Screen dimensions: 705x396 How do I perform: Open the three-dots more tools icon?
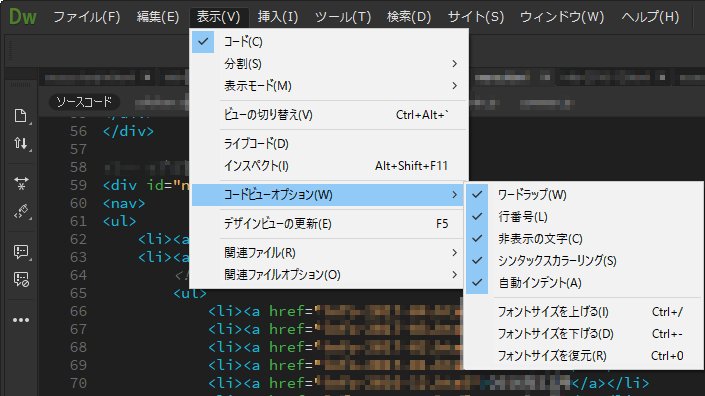21,320
